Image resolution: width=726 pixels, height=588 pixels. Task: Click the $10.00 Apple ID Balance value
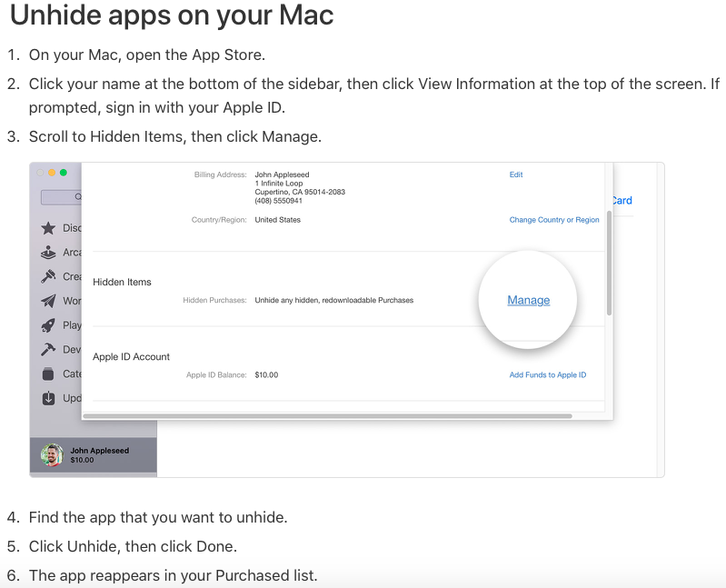click(x=266, y=375)
